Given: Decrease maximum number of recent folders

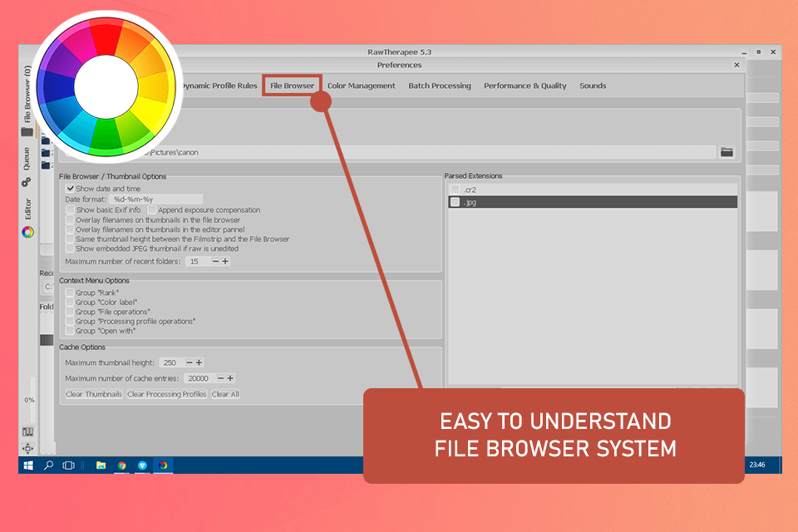Looking at the screenshot, I should (x=215, y=261).
